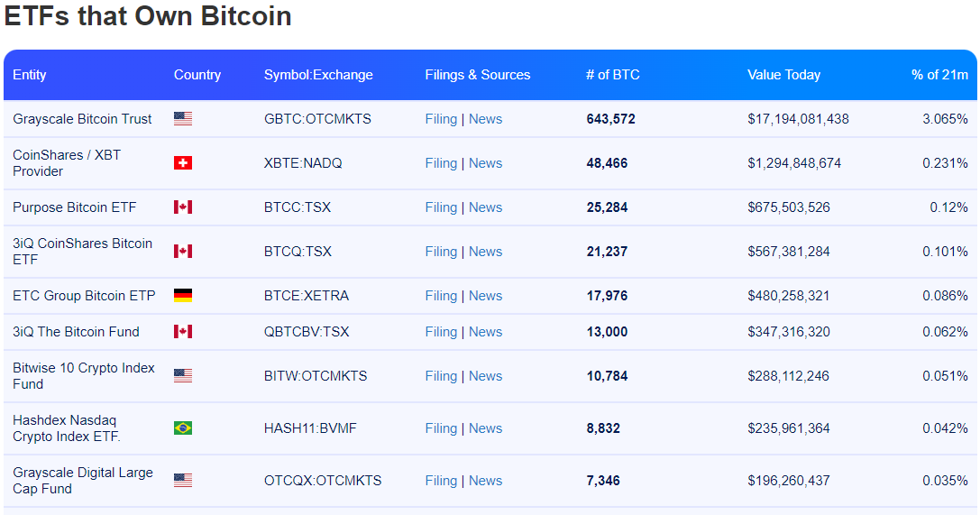Click the German flag for ETC Group Bitcoin ETP
Image resolution: width=980 pixels, height=515 pixels.
pos(183,296)
